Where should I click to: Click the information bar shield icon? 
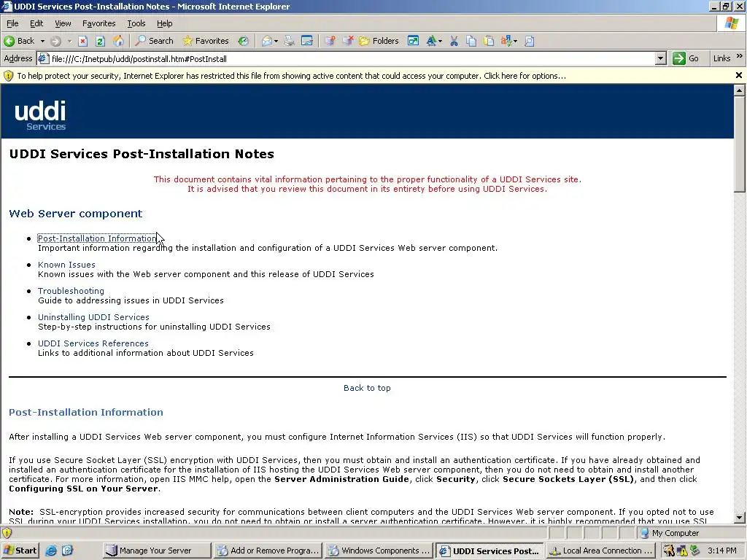tap(8, 76)
